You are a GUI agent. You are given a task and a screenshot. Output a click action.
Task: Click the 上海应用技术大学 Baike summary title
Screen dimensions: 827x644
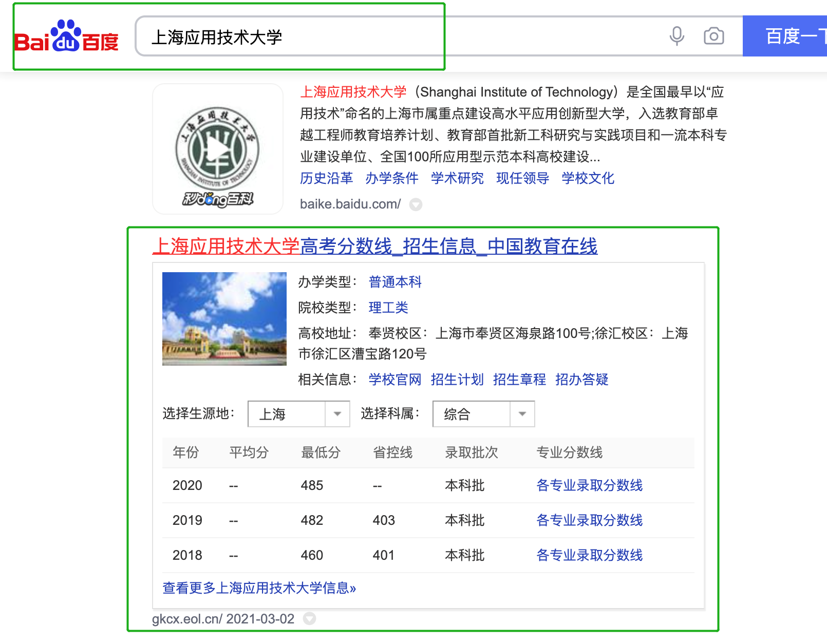[353, 92]
